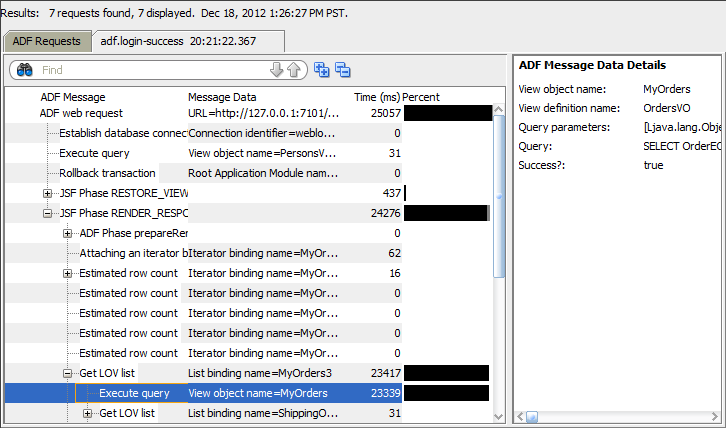Screen dimensions: 726x428
Task: Select the Rollback transaction row
Action: pyautogui.click(x=249, y=173)
